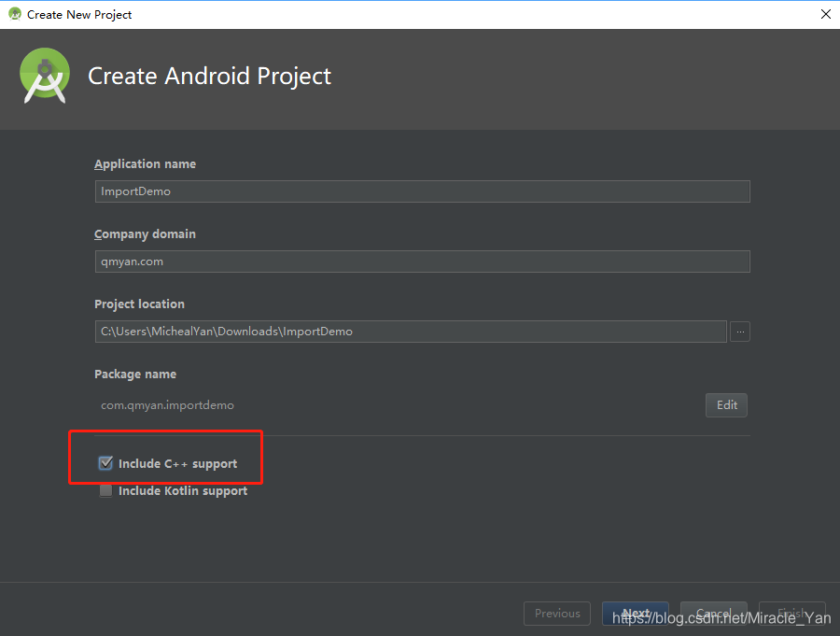
Task: Click the Package name label
Action: (135, 375)
